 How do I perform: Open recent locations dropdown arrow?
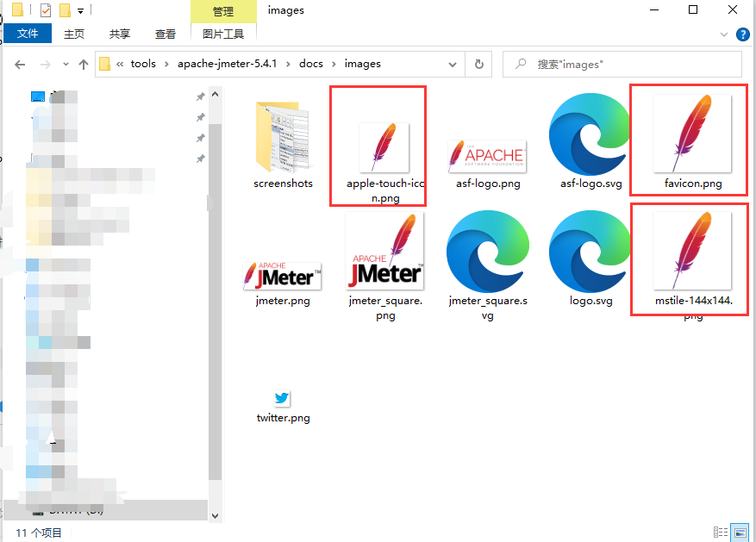click(66, 64)
